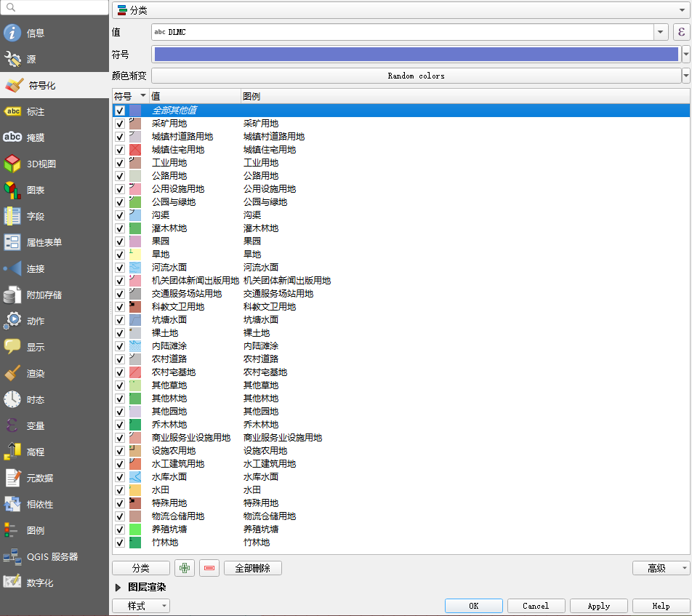Open the 信息 (Information) panel icon
Image resolution: width=692 pixels, height=616 pixels.
click(12, 33)
